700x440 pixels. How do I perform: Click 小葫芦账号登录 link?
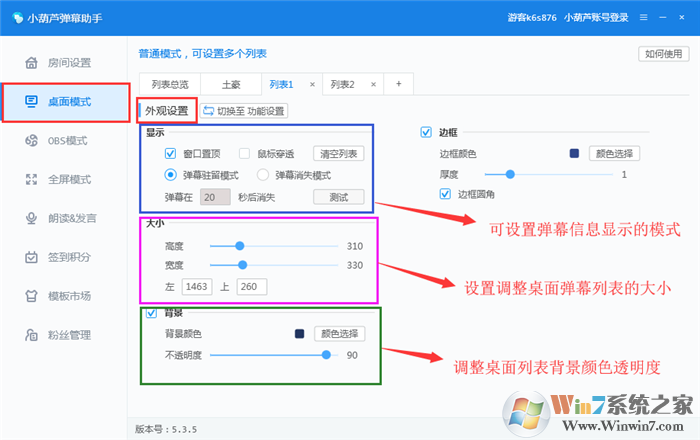pyautogui.click(x=596, y=17)
